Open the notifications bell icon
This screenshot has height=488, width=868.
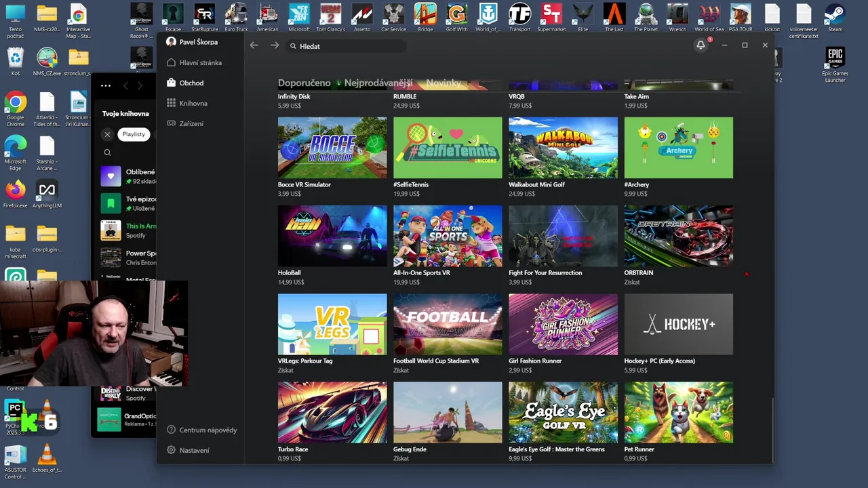click(701, 45)
